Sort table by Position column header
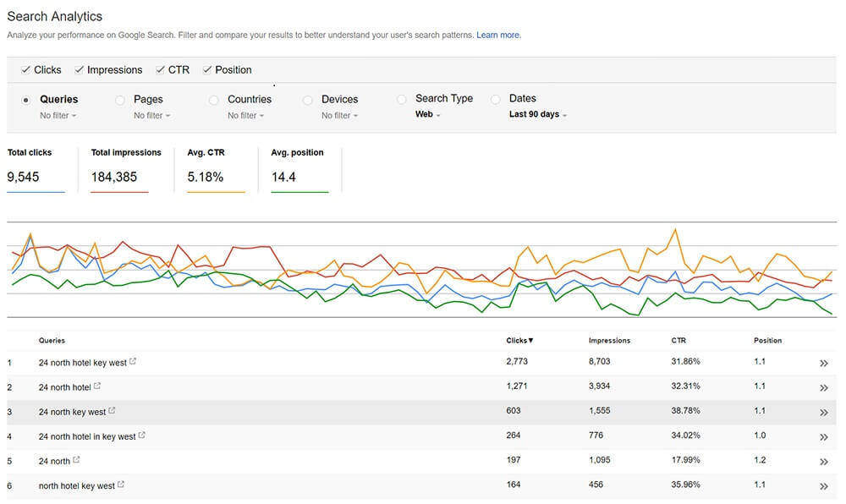 (767, 340)
